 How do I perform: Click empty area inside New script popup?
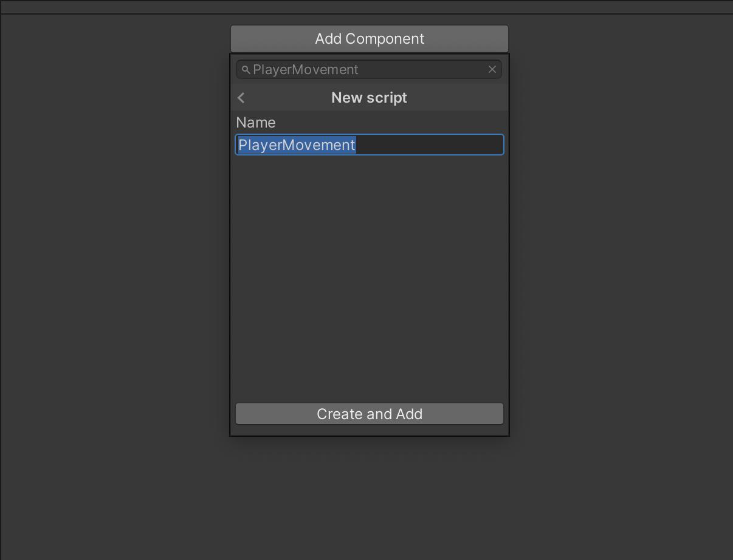pyautogui.click(x=369, y=273)
